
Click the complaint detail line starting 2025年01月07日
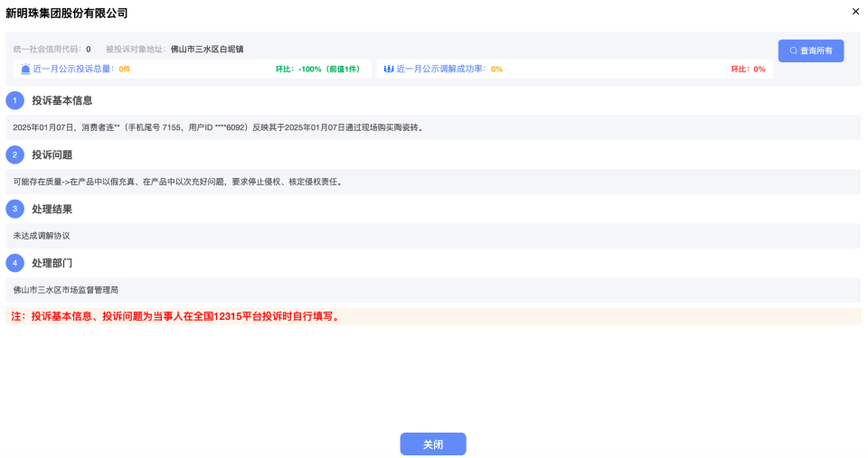[219, 127]
